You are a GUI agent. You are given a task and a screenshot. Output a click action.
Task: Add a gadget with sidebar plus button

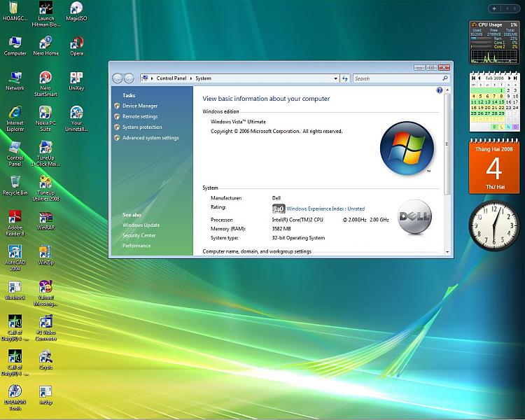(493, 8)
